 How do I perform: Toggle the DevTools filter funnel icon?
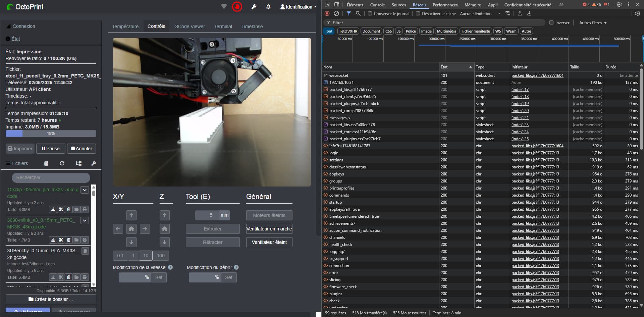coord(349,13)
